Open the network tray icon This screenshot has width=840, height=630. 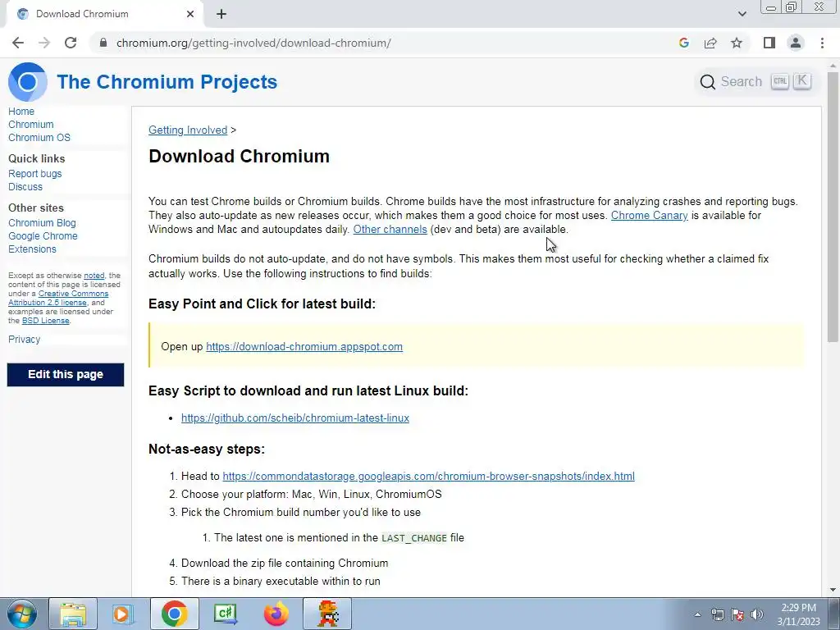717,614
